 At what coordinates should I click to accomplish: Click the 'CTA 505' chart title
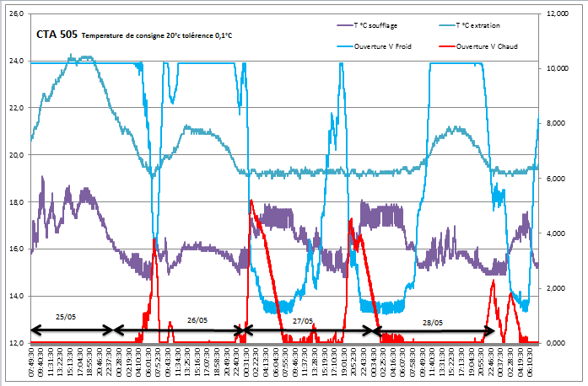[57, 35]
